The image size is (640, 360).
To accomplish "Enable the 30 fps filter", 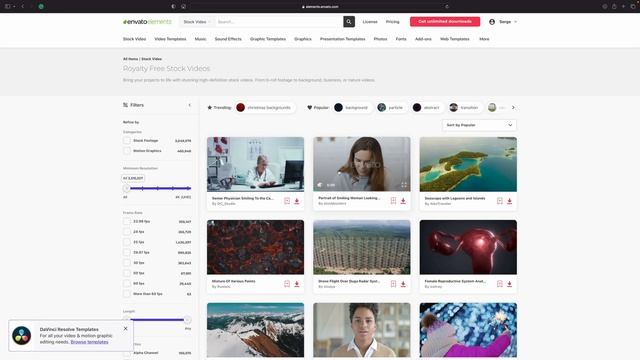I will 127,263.
